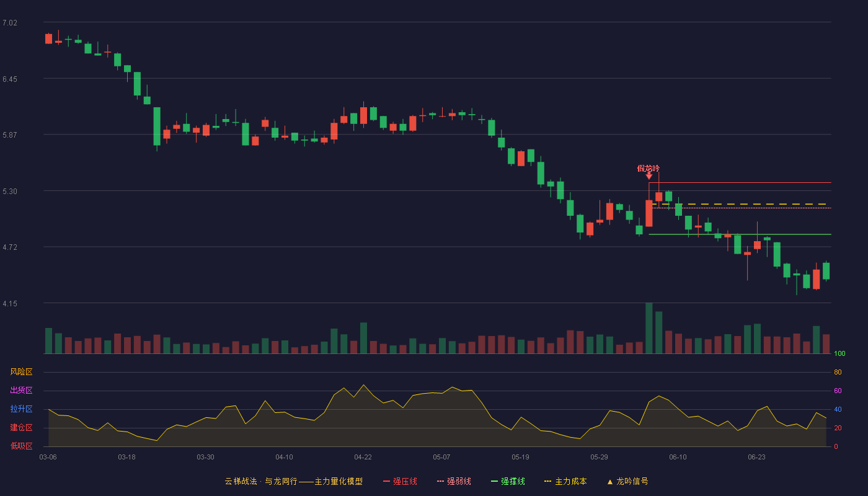Click the magenta 60 indicator axis value
Screen dimensions: 868x496
pyautogui.click(x=838, y=391)
